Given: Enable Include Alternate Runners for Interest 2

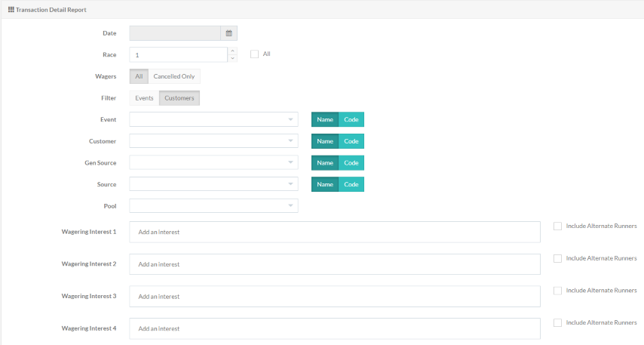Looking at the screenshot, I should 557,258.
